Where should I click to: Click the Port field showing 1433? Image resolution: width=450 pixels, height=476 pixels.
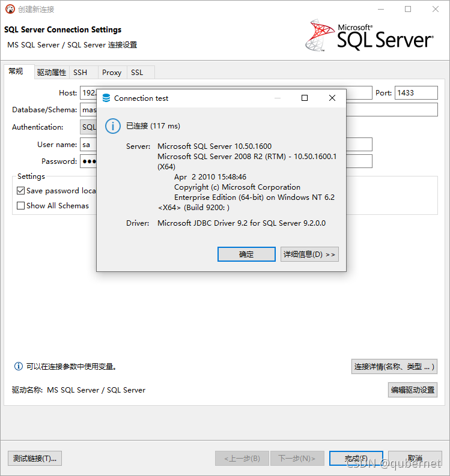pos(416,92)
